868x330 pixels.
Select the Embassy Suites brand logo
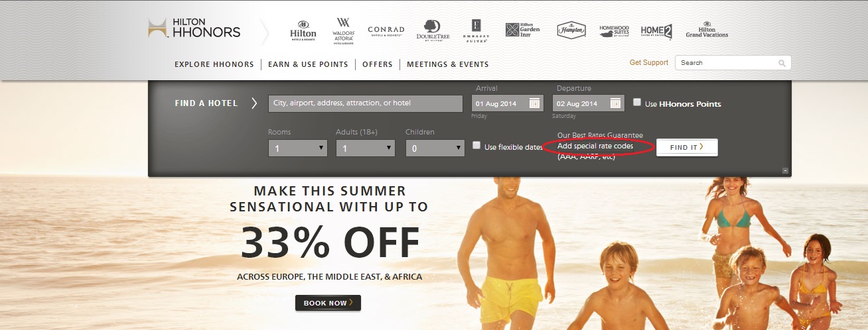(x=476, y=30)
